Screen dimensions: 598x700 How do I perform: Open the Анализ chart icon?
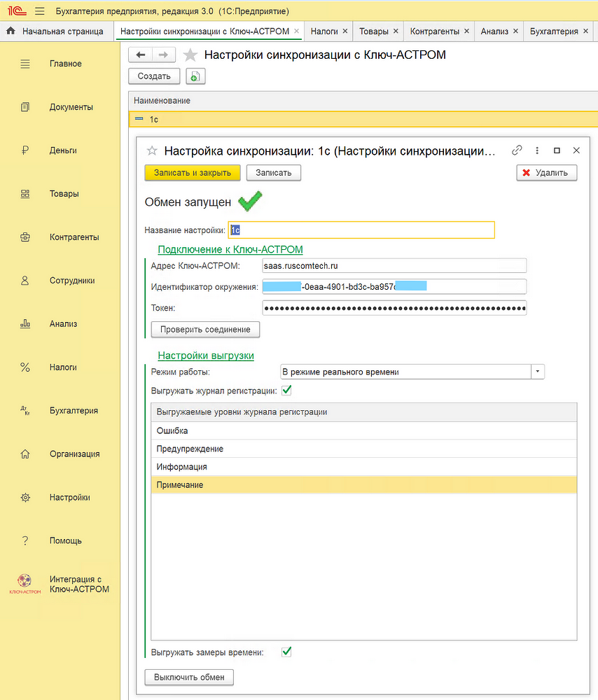pyautogui.click(x=25, y=323)
